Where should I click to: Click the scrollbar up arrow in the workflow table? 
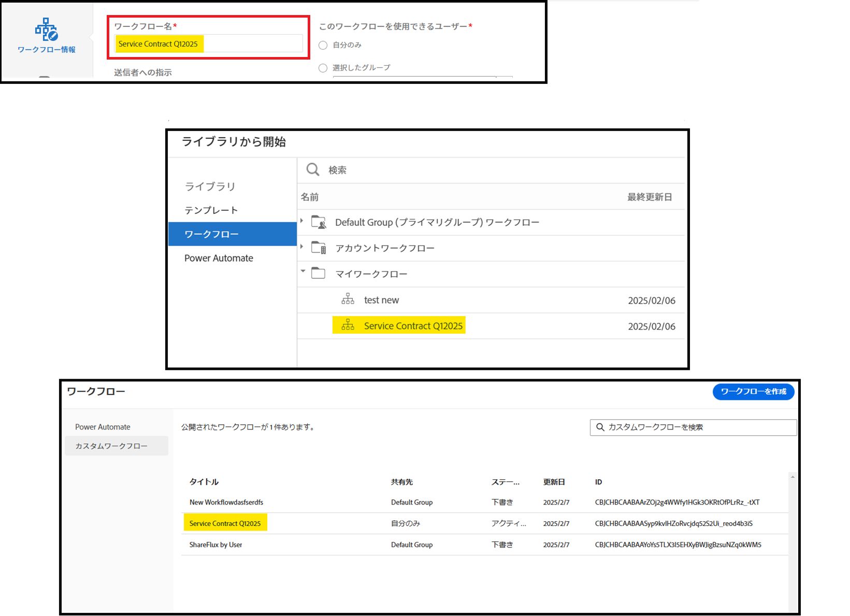click(x=793, y=477)
